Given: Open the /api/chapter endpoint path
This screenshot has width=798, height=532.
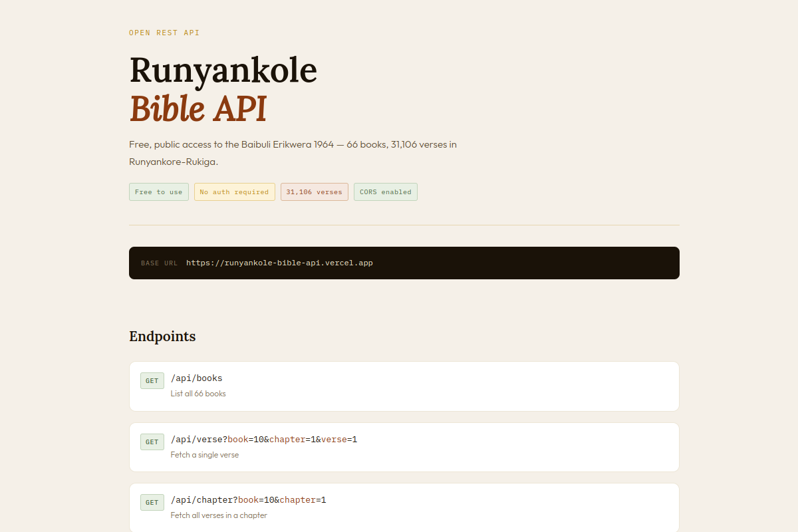Looking at the screenshot, I should [248, 500].
